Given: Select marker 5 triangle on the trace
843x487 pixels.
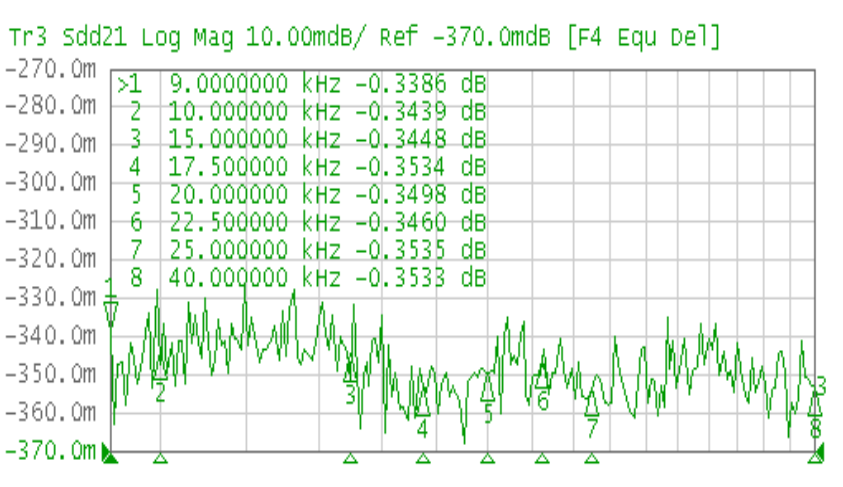Looking at the screenshot, I should click(488, 390).
